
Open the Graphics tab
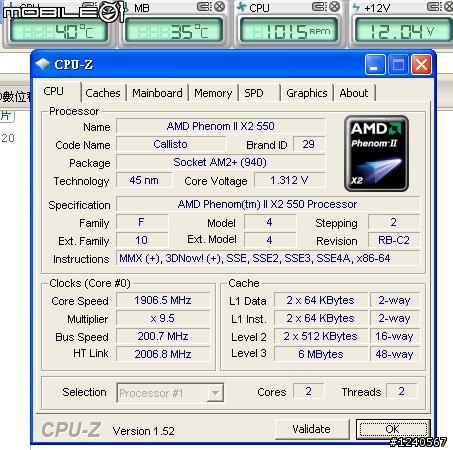point(307,93)
